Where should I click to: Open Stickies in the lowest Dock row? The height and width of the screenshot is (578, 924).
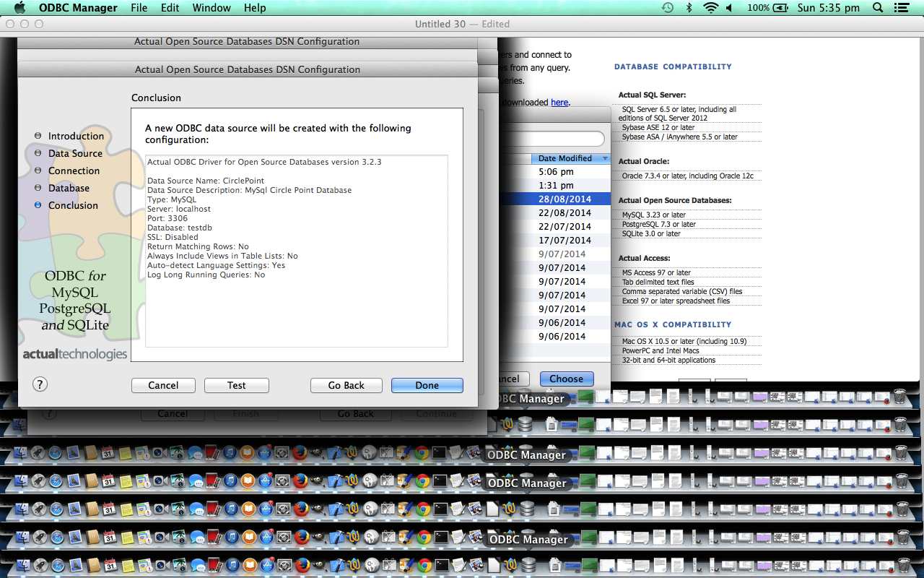tap(128, 565)
